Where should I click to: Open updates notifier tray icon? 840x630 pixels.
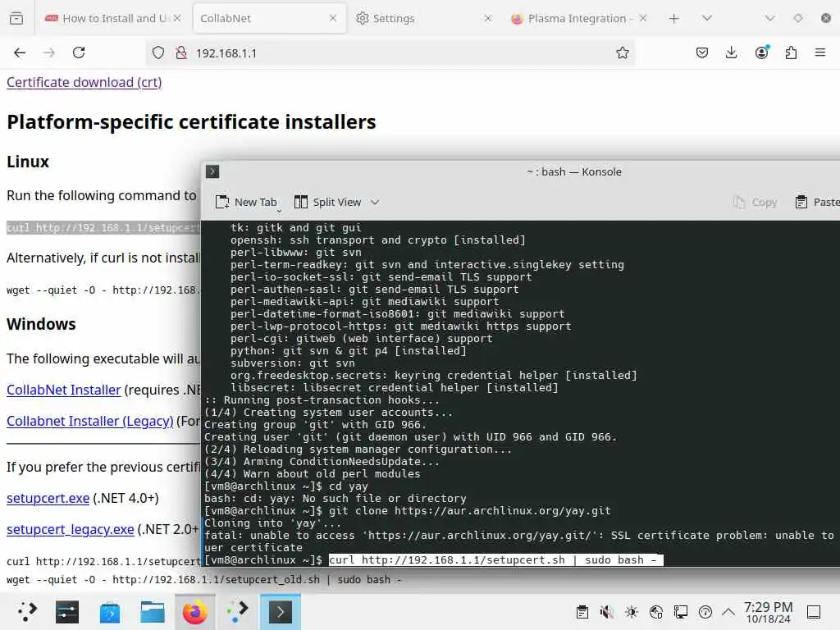pos(705,612)
